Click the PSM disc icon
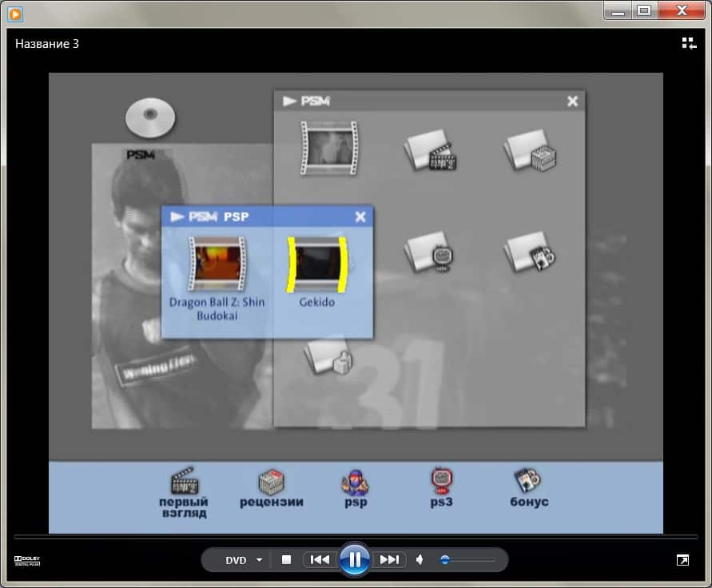The image size is (712, 588). 150,117
